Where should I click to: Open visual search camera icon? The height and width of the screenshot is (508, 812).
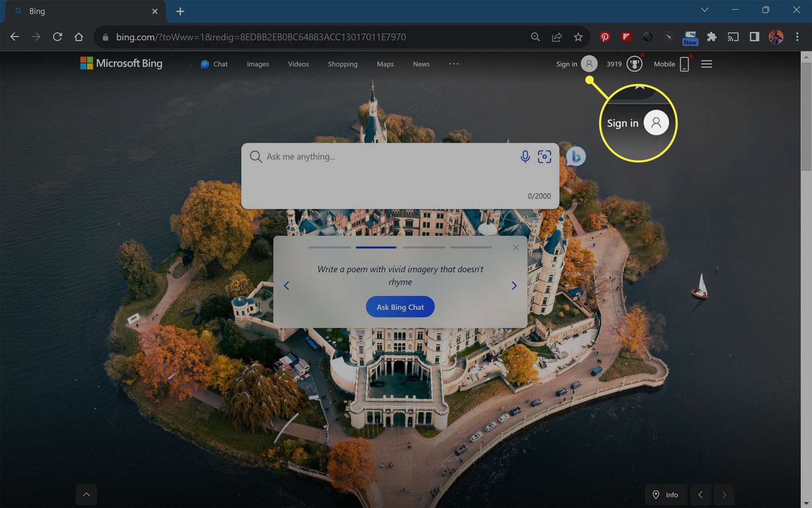(x=544, y=157)
